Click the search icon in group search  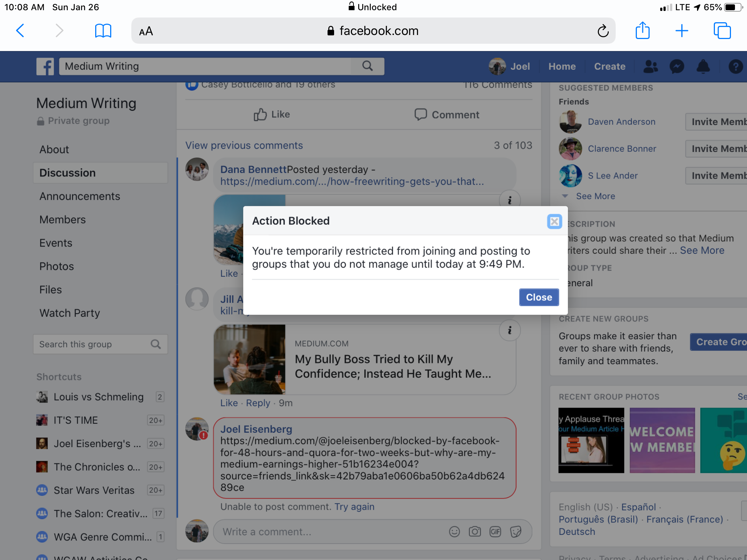click(156, 344)
